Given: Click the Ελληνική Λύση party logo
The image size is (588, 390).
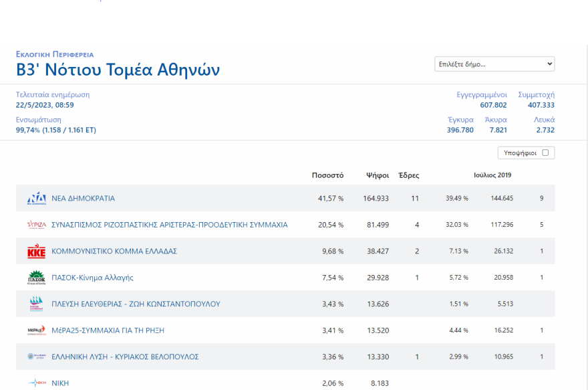Looking at the screenshot, I should tap(36, 357).
